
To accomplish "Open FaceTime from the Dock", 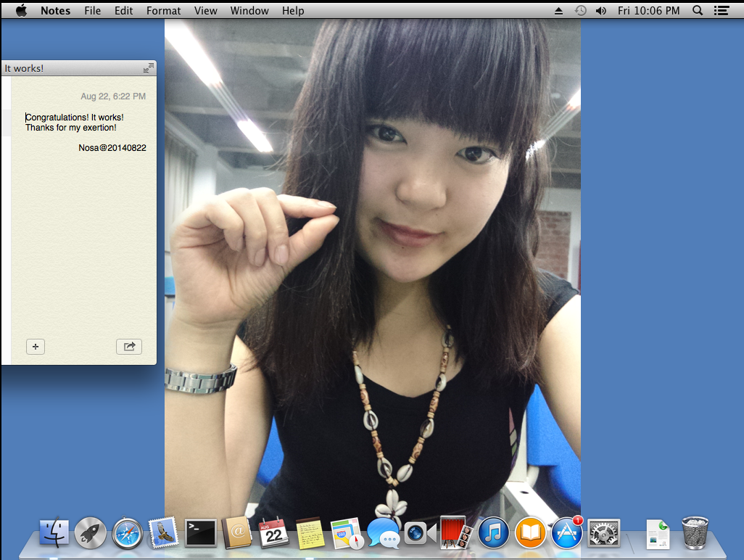I will coord(419,532).
